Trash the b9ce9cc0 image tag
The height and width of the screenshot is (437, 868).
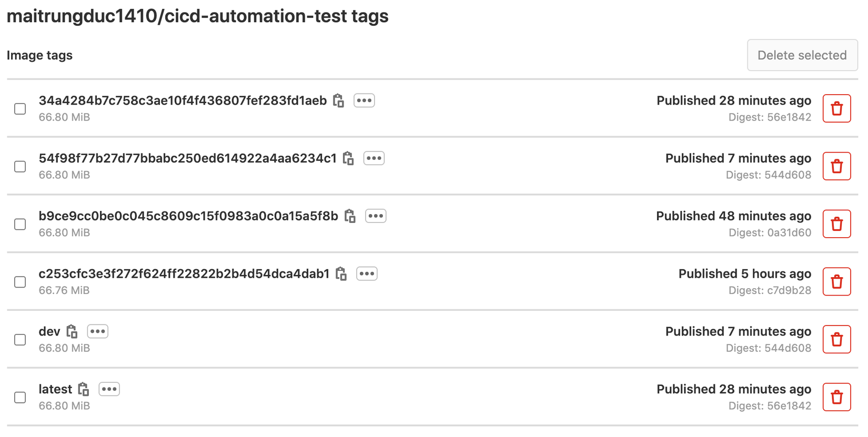pyautogui.click(x=836, y=224)
